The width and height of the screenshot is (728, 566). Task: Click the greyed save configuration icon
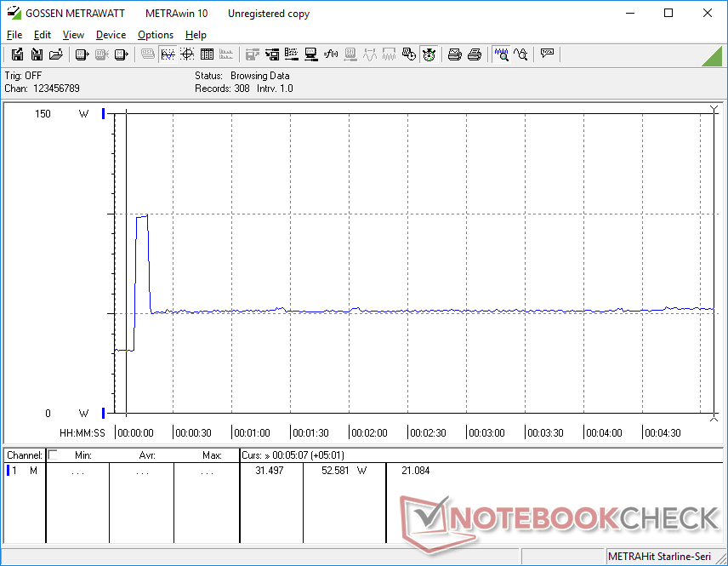tap(253, 54)
